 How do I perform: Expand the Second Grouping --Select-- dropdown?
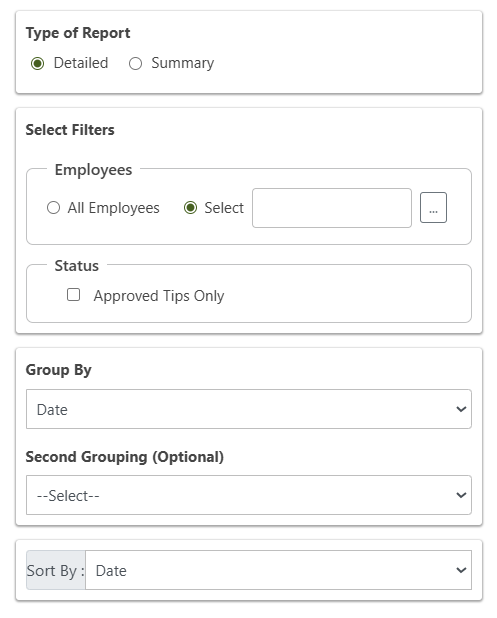(x=249, y=495)
